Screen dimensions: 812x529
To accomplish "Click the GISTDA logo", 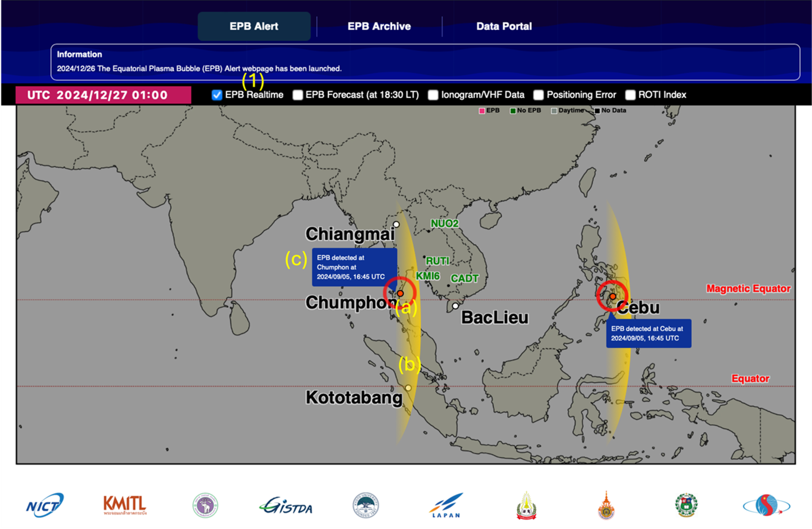I will click(x=286, y=505).
